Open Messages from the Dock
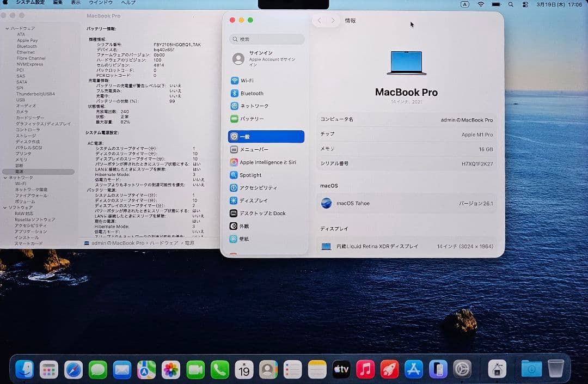Screen dimensions: 588x384 (98, 369)
